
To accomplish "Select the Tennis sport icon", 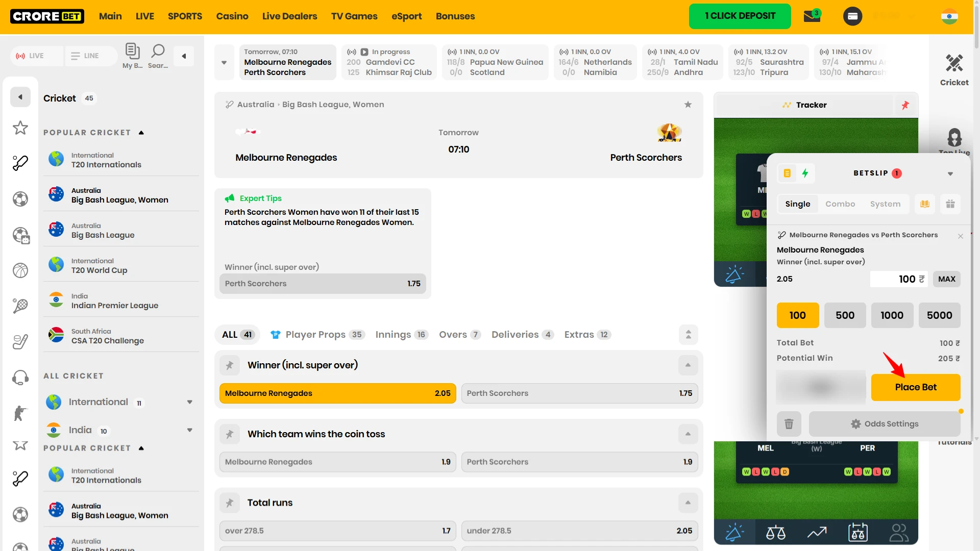I will [x=20, y=306].
